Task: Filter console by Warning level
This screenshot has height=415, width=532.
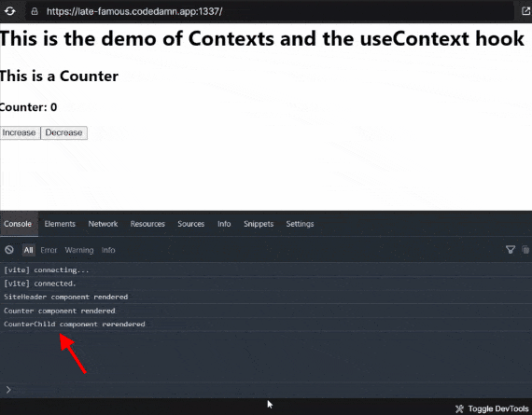Action: pyautogui.click(x=79, y=250)
